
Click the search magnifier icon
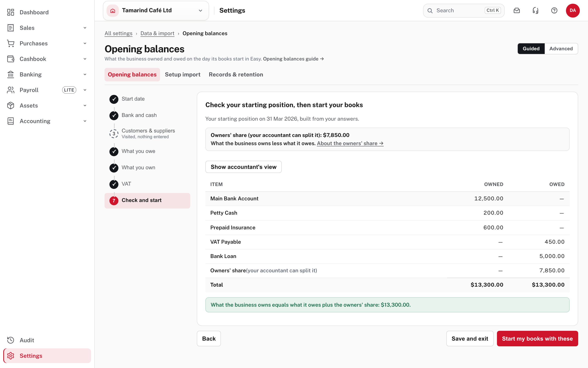point(430,10)
